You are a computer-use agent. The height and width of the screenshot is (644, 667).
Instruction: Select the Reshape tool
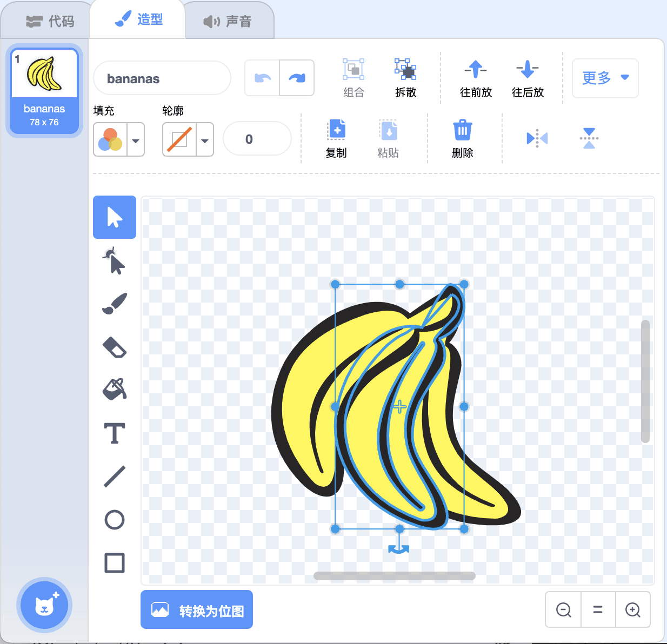coord(114,261)
